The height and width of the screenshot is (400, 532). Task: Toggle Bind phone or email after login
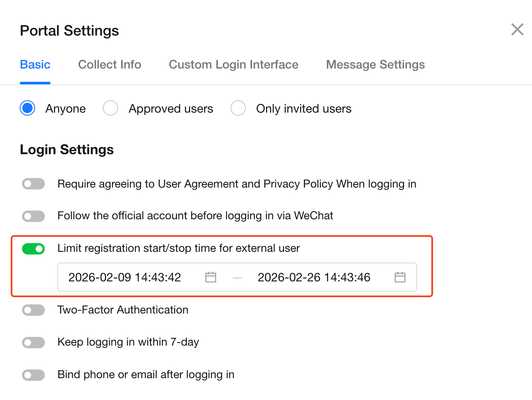[x=33, y=375]
